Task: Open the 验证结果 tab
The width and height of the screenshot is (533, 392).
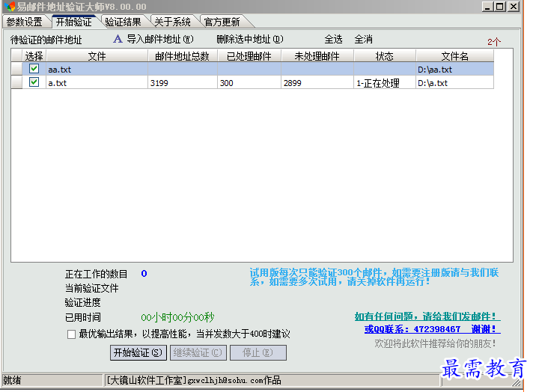Action: click(123, 22)
